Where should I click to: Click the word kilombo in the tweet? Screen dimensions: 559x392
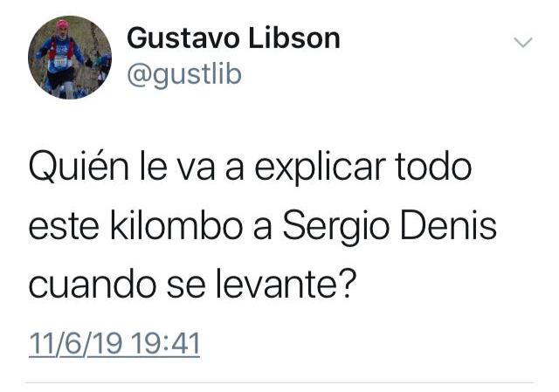(x=176, y=225)
